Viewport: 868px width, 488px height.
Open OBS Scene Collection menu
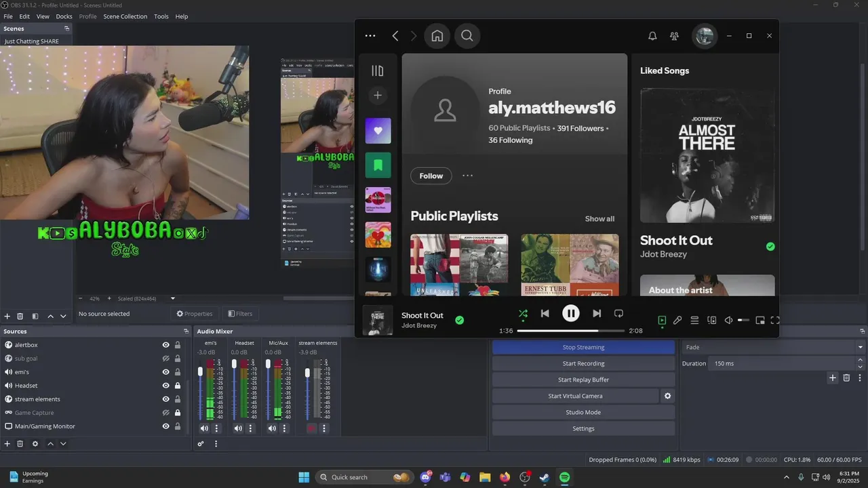click(x=125, y=16)
